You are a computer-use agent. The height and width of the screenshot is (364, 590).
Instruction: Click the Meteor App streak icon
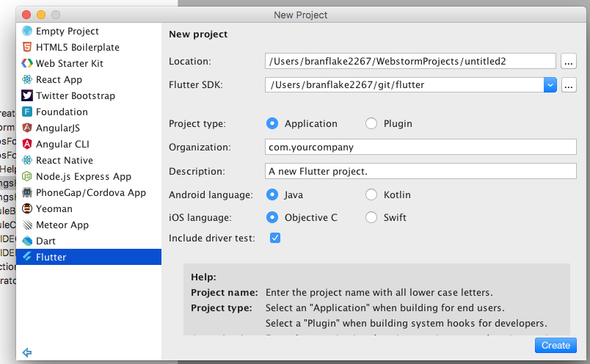[27, 225]
